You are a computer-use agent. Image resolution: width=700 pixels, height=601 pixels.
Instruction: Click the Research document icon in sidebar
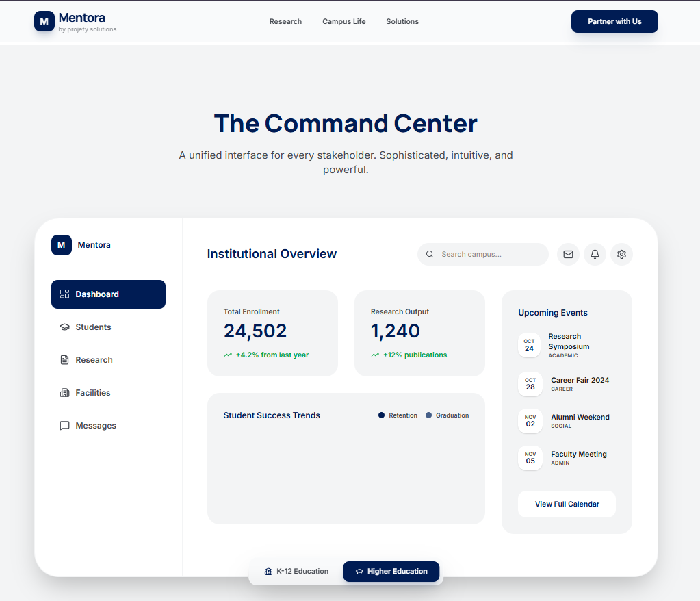(x=65, y=360)
